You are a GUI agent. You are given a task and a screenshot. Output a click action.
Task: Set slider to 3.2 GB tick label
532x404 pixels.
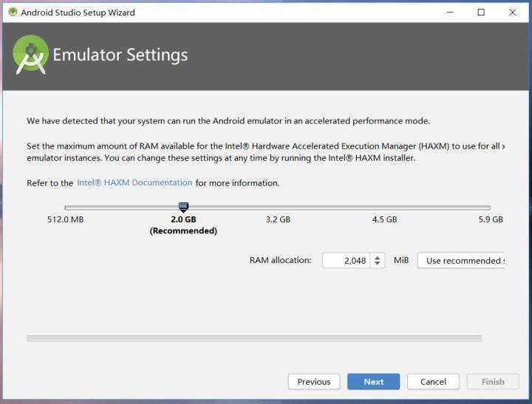click(278, 219)
